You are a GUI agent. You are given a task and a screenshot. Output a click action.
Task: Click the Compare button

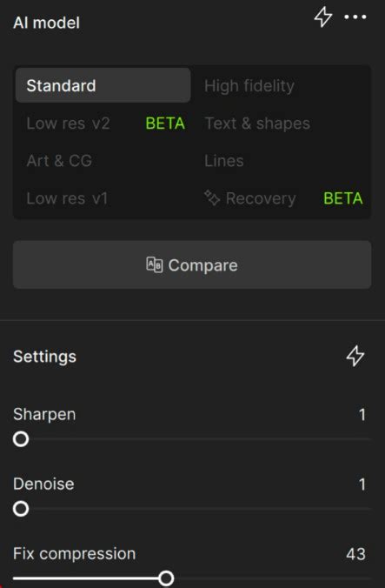tap(192, 264)
